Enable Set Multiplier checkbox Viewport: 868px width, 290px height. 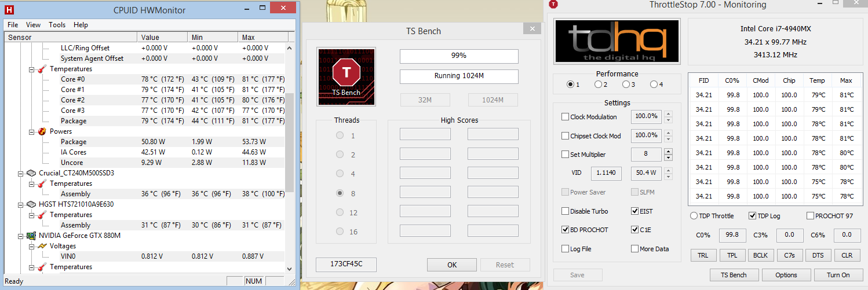tap(565, 155)
